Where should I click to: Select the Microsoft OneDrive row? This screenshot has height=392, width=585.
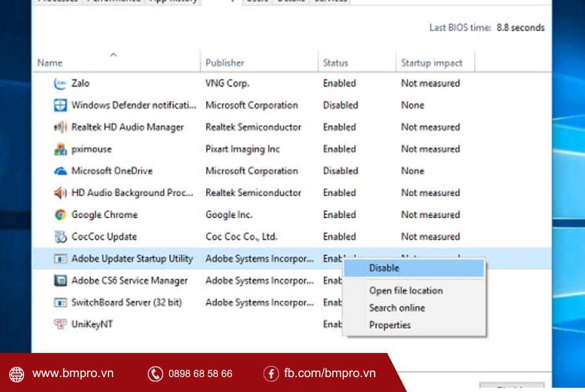click(x=292, y=171)
